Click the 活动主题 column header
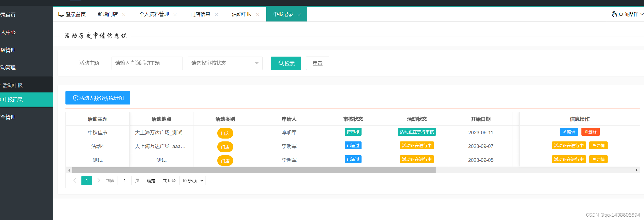 click(x=97, y=119)
